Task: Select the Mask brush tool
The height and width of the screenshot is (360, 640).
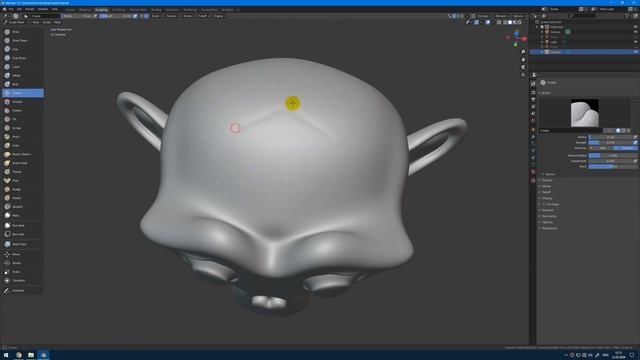Action: tap(22, 216)
